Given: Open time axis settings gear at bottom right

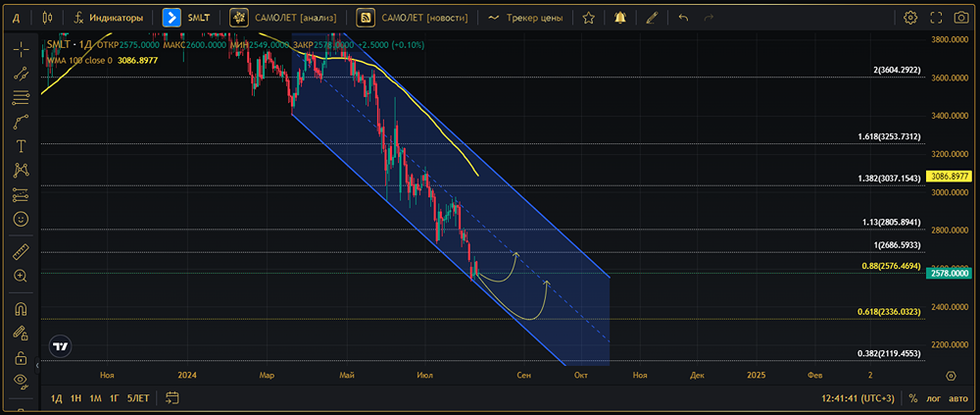Looking at the screenshot, I should click(951, 376).
